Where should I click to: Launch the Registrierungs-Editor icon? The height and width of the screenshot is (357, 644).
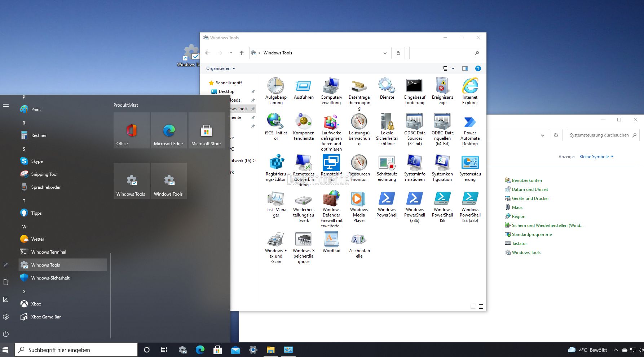(x=276, y=168)
